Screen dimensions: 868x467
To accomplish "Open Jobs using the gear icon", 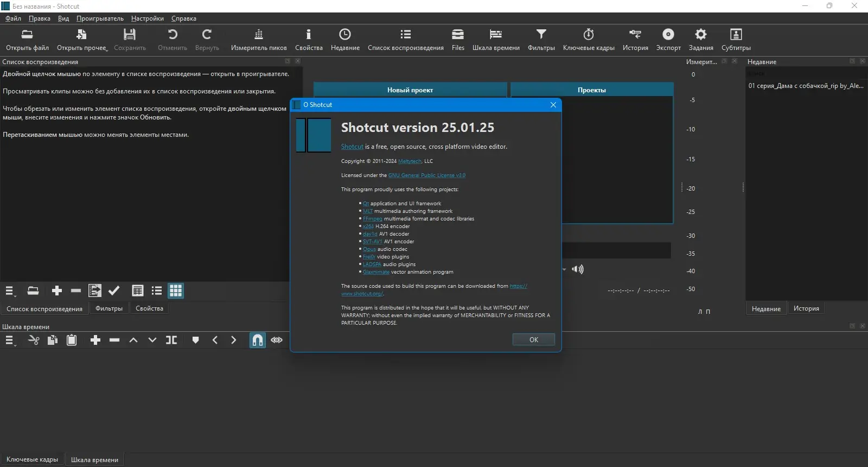I will pos(701,35).
